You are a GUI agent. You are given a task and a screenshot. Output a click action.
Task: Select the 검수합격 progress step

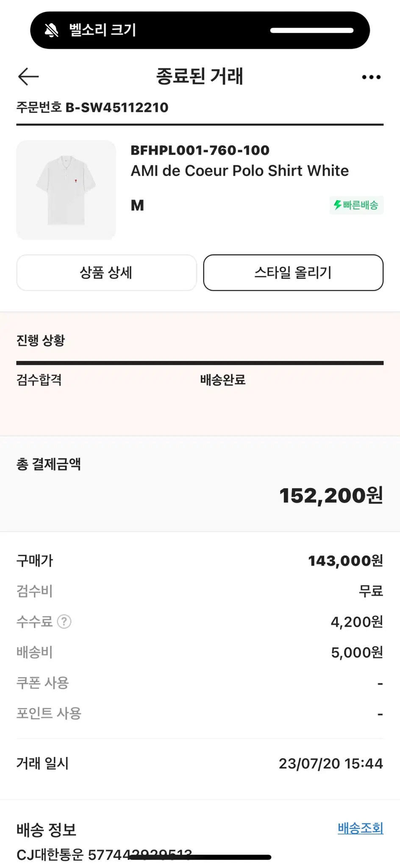39,380
